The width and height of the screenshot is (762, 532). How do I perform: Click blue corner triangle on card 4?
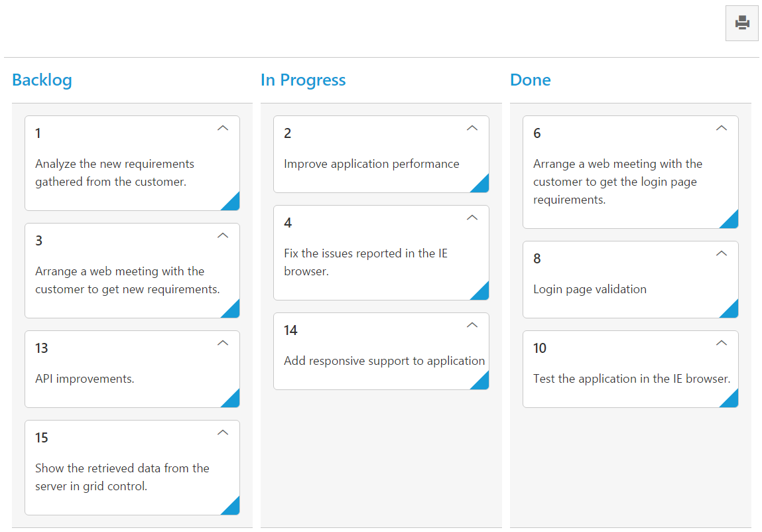(482, 293)
